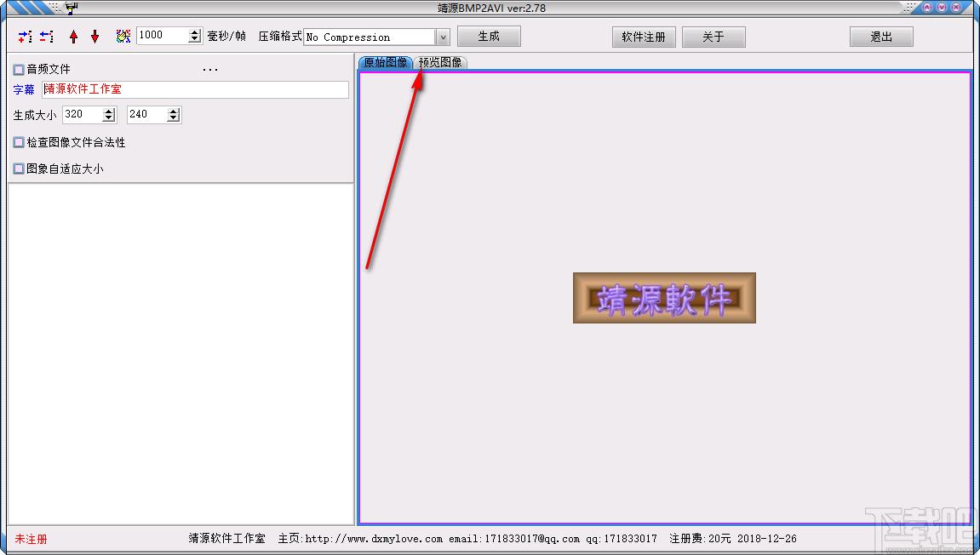Move selected image down with red arrow
Screen dimensions: 980x555
[x=95, y=37]
